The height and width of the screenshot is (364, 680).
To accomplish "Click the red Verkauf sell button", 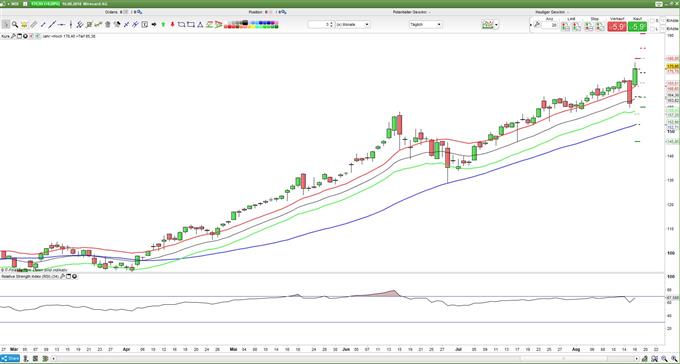I will [616, 27].
